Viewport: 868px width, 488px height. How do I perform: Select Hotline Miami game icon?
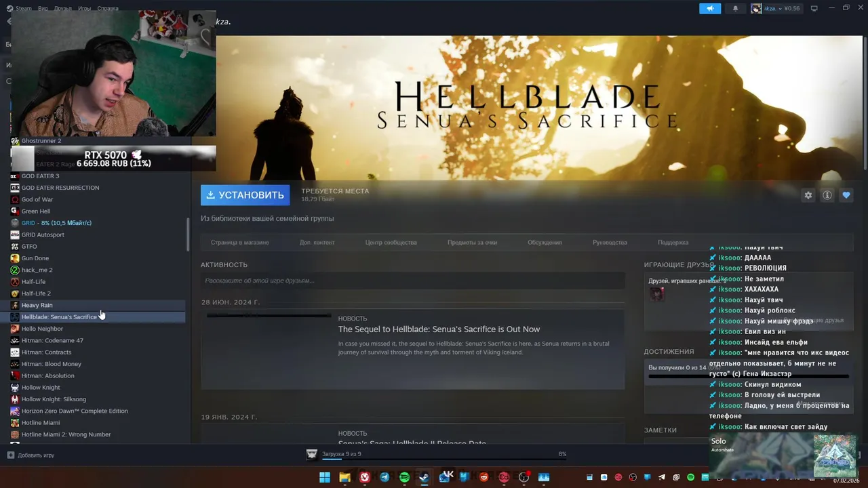click(x=15, y=423)
